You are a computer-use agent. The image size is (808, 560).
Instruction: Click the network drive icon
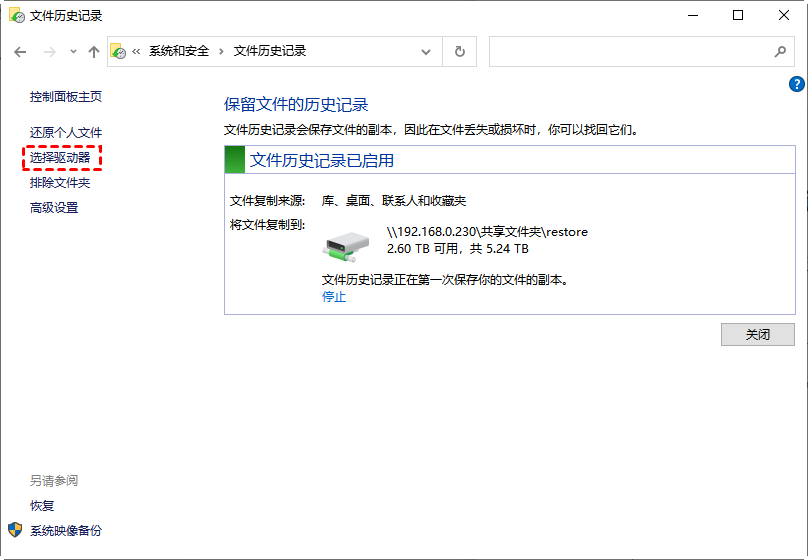pyautogui.click(x=346, y=246)
